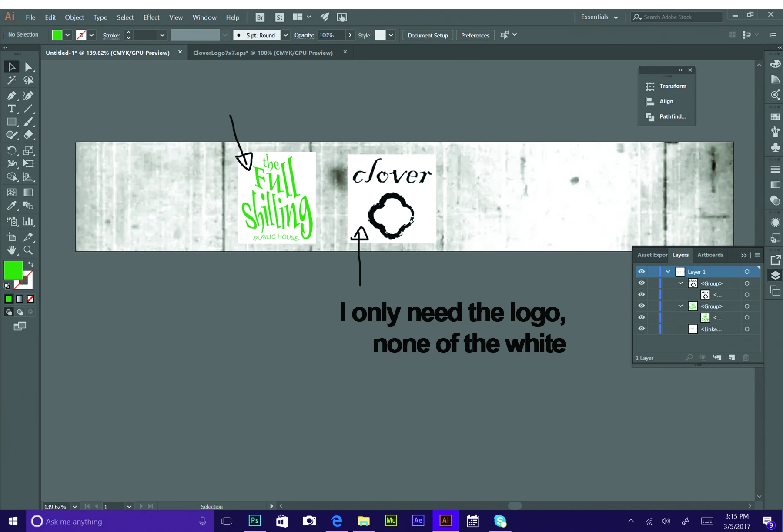Click the Windows Start button

(x=13, y=521)
